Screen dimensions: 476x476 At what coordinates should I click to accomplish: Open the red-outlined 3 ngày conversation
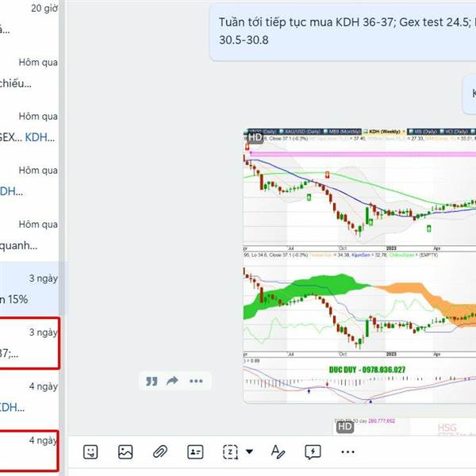(x=29, y=343)
